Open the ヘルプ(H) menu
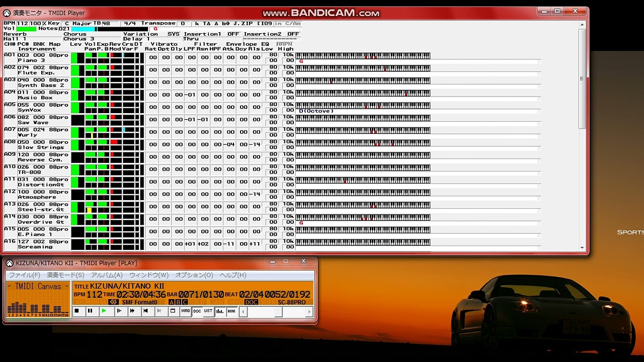The height and width of the screenshot is (362, 644). coord(233,275)
